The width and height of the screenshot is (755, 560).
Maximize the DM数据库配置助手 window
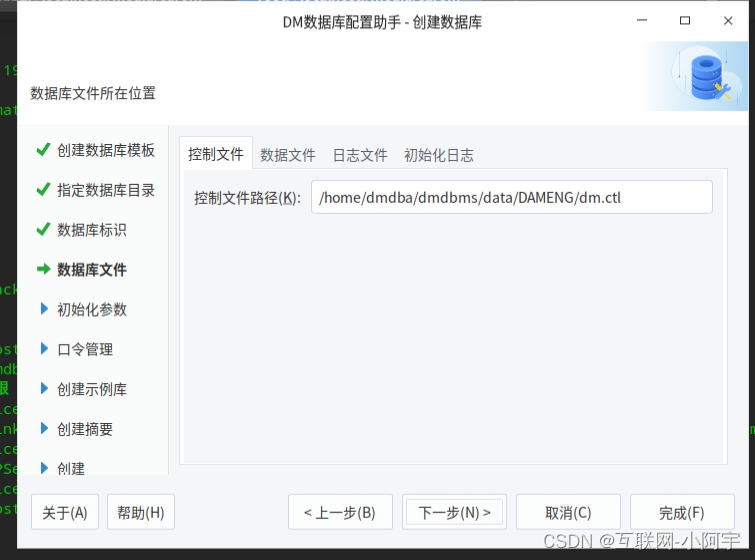point(685,20)
